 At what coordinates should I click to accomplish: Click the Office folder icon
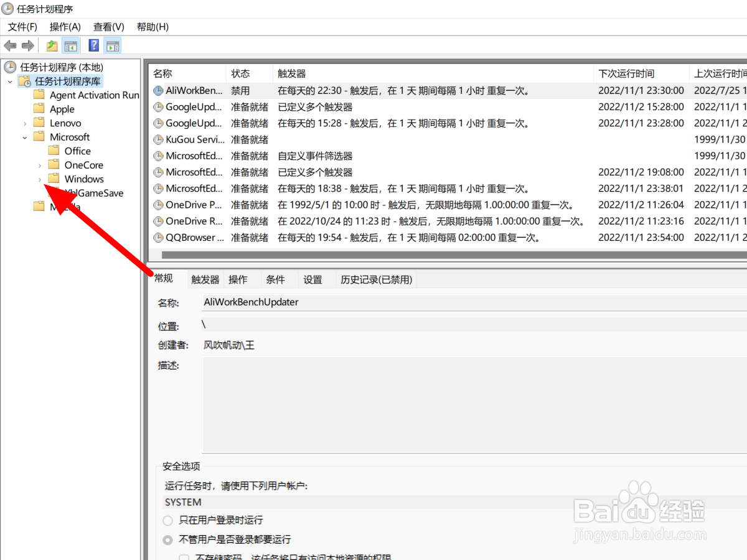pos(54,151)
